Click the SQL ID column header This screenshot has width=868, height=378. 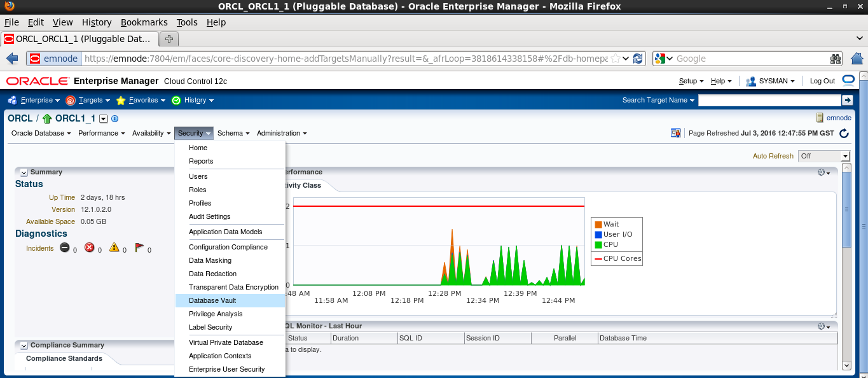[431, 338]
